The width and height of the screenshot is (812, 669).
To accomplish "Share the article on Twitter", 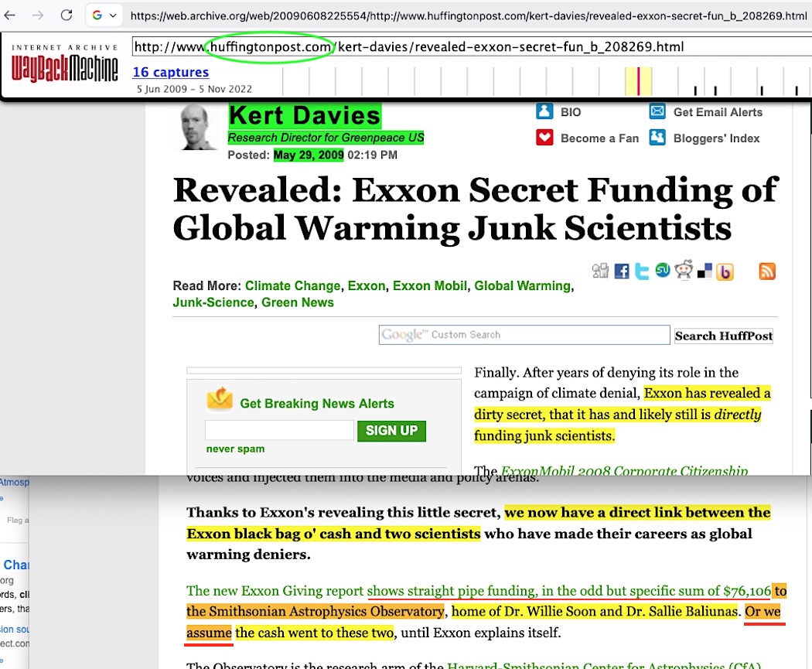I will coord(642,271).
